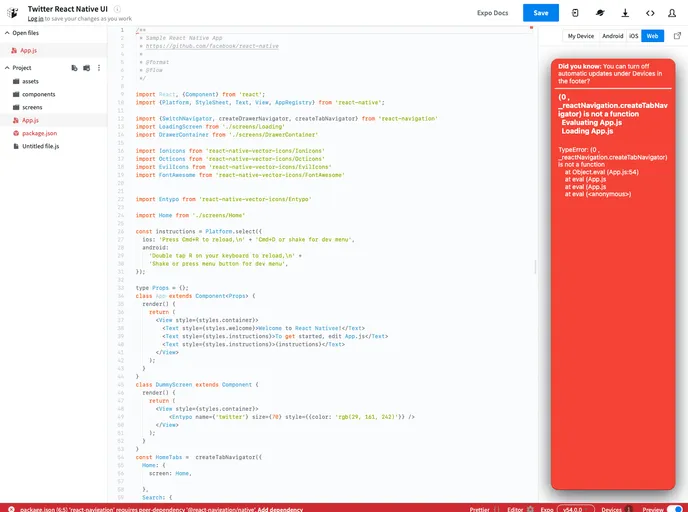
Task: Collapse the Open files section
Action: tap(5, 32)
